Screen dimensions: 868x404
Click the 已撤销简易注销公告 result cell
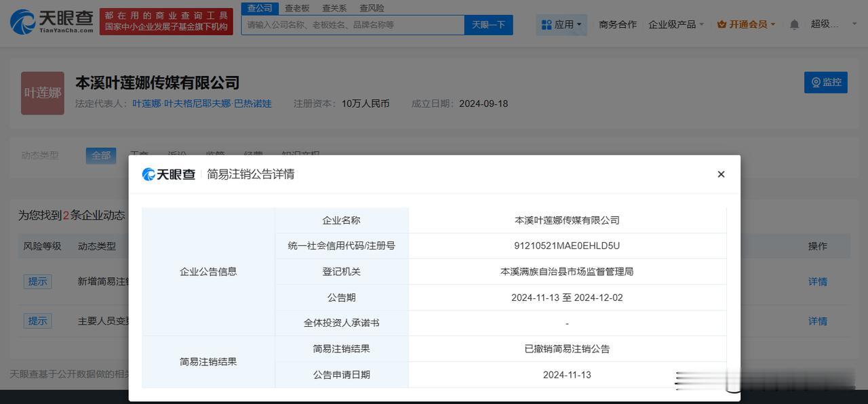point(567,349)
